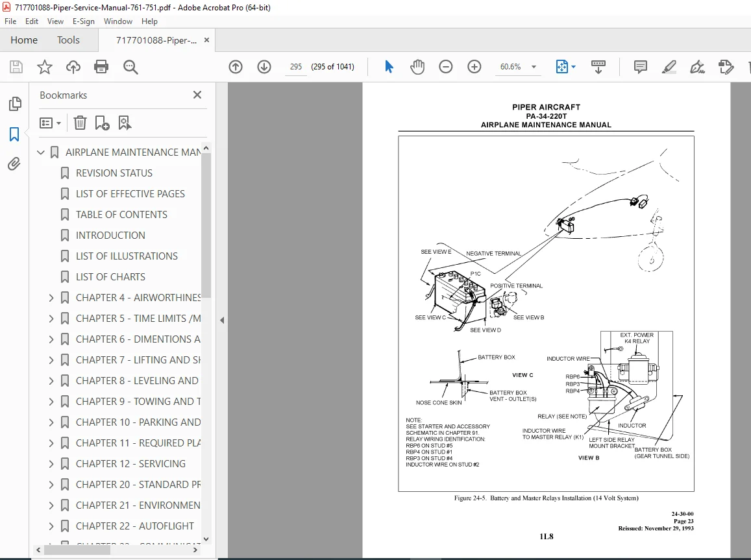Expand CHAPTER 6 - DIMENTIONS bookmark
751x560 pixels.
[x=51, y=339]
